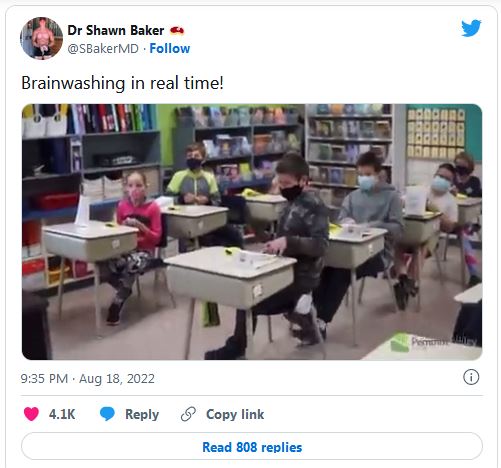Click the 4.1K likes count
This screenshot has width=501, height=468.
pos(62,414)
